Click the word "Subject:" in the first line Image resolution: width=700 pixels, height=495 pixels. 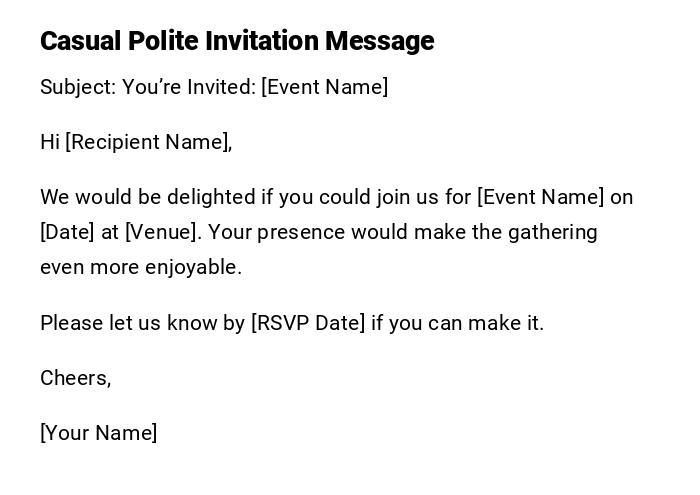(x=78, y=87)
